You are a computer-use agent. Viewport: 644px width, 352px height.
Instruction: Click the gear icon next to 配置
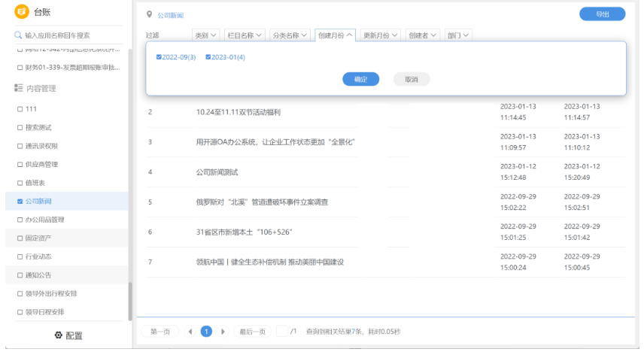pyautogui.click(x=59, y=335)
